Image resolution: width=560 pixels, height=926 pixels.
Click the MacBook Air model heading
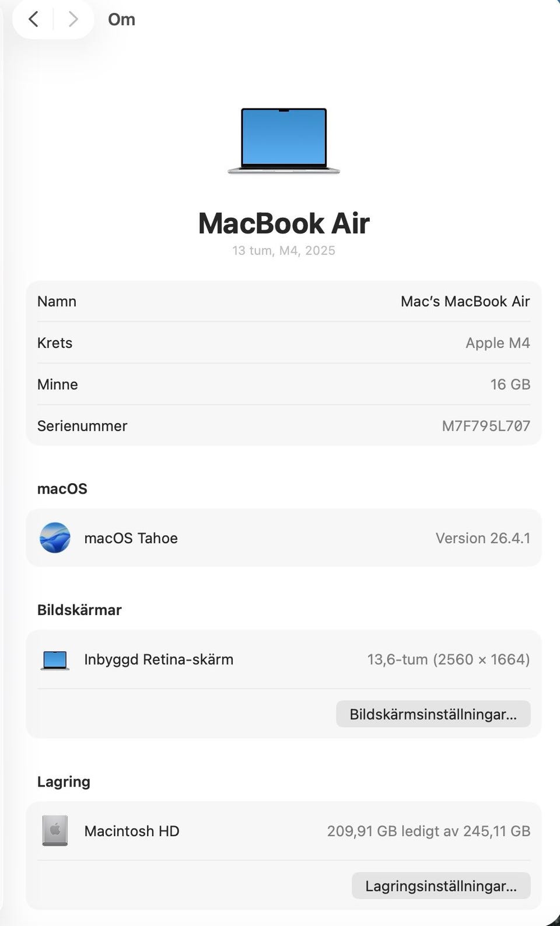(283, 223)
